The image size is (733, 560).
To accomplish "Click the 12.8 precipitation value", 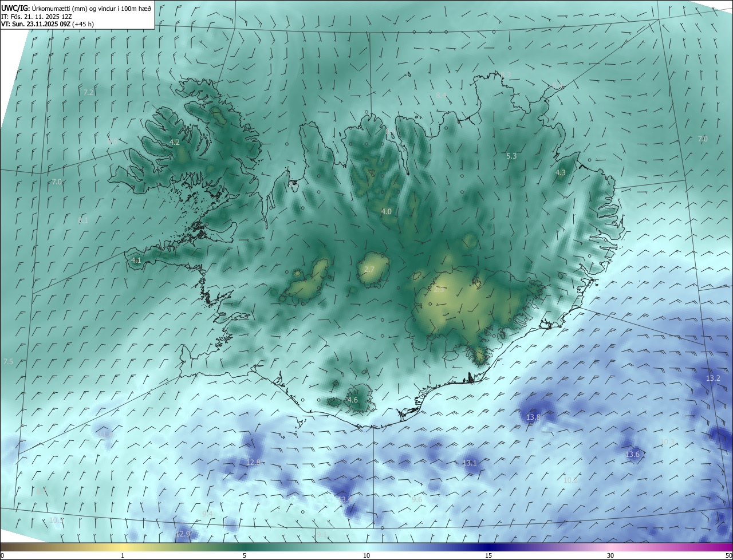I will click(x=254, y=462).
